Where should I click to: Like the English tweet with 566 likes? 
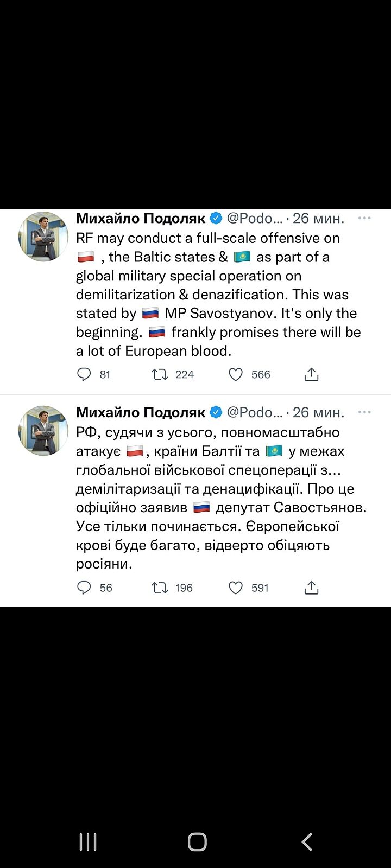click(x=236, y=374)
